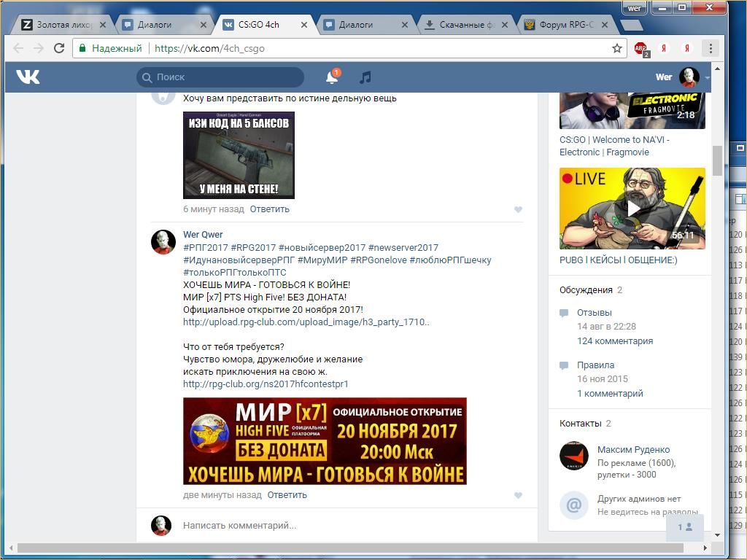Open the VK music player icon
This screenshot has height=560, width=747.
365,77
